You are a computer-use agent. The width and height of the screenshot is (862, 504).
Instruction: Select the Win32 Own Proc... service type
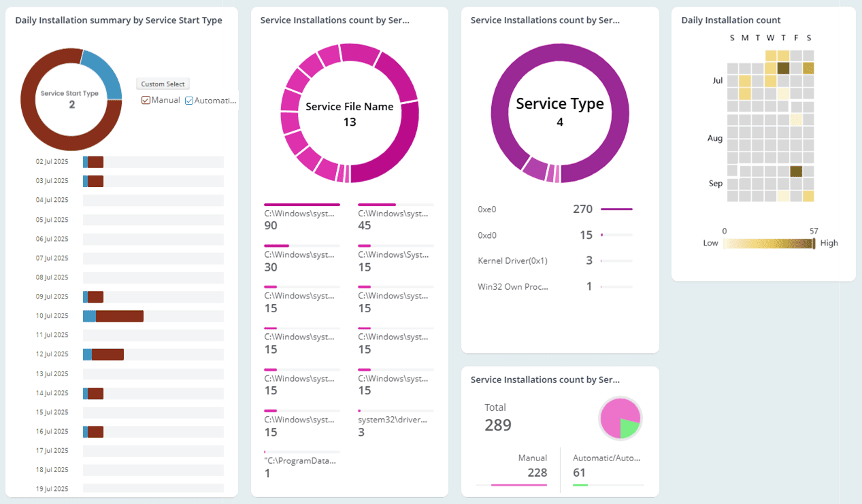512,286
